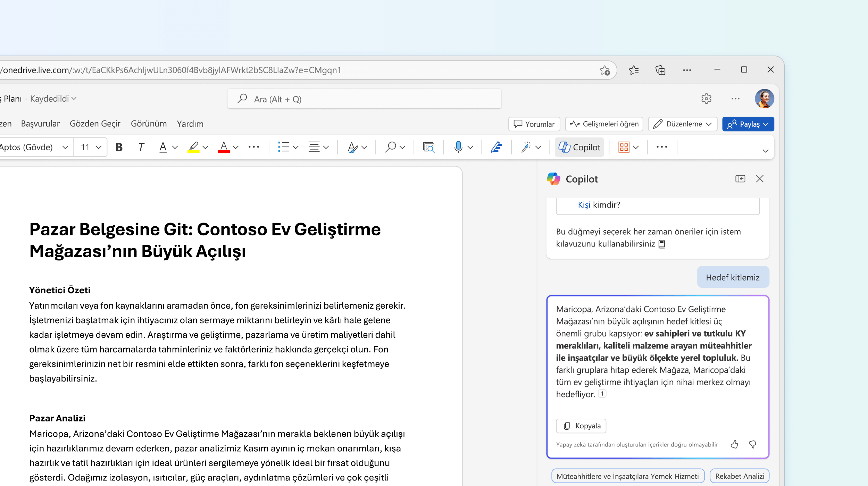The width and height of the screenshot is (868, 486).
Task: Open the Dictate options dropdown arrow
Action: [470, 148]
